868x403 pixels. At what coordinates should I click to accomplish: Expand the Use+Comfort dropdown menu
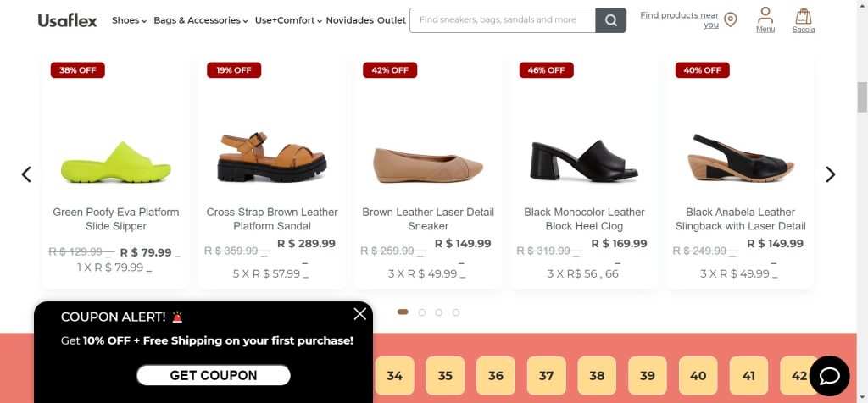click(x=288, y=20)
